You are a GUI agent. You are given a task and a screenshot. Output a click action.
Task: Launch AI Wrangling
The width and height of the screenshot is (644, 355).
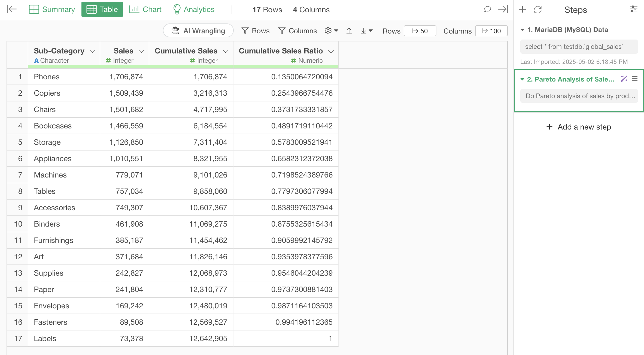(198, 31)
